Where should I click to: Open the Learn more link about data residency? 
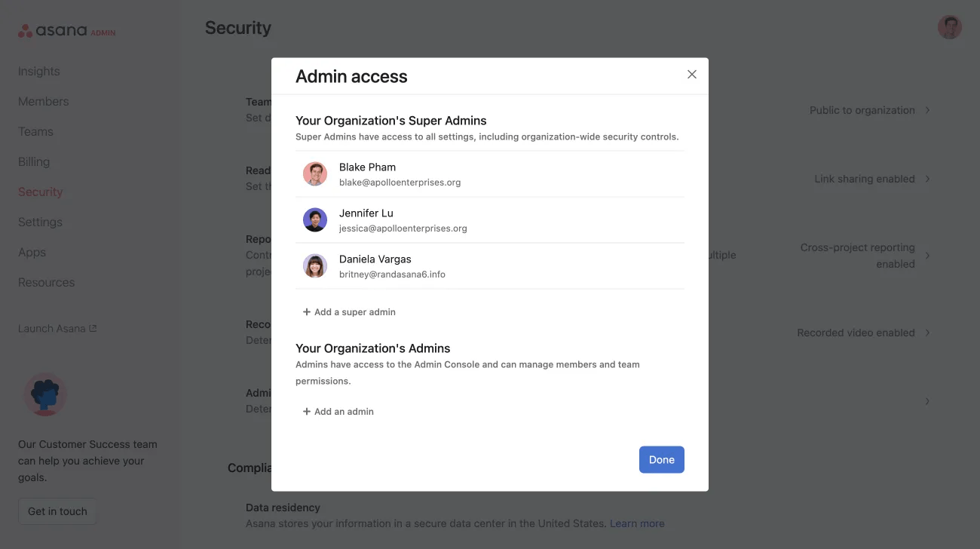point(637,523)
